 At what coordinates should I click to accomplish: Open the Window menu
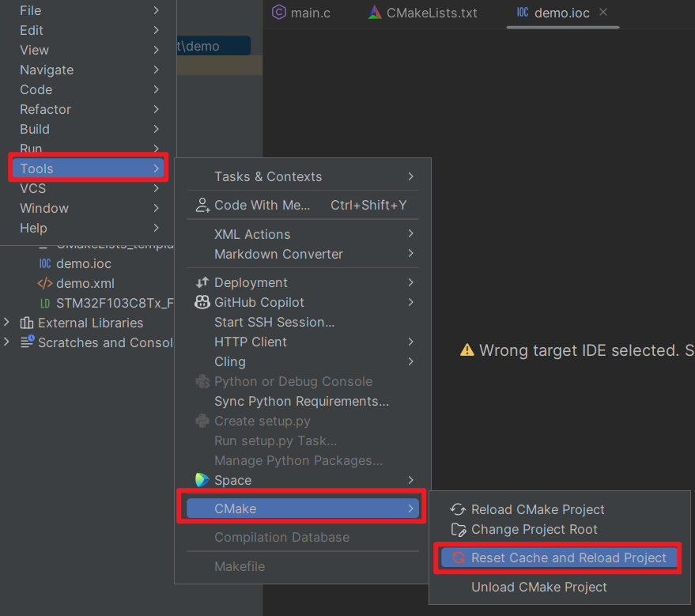pyautogui.click(x=87, y=208)
